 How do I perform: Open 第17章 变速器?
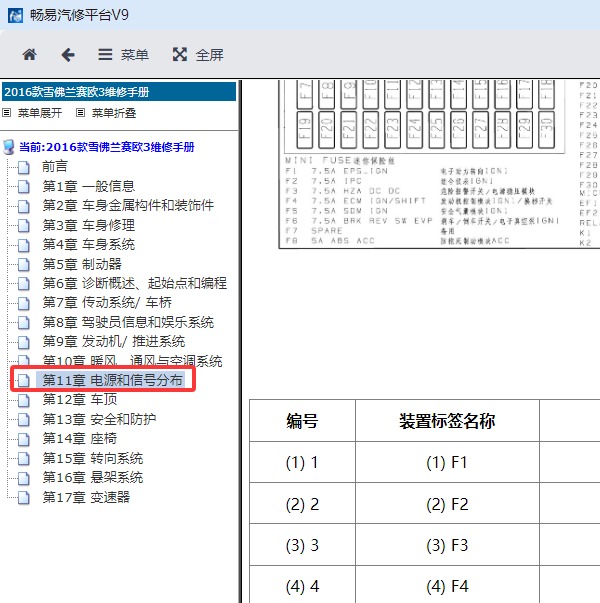pos(86,497)
